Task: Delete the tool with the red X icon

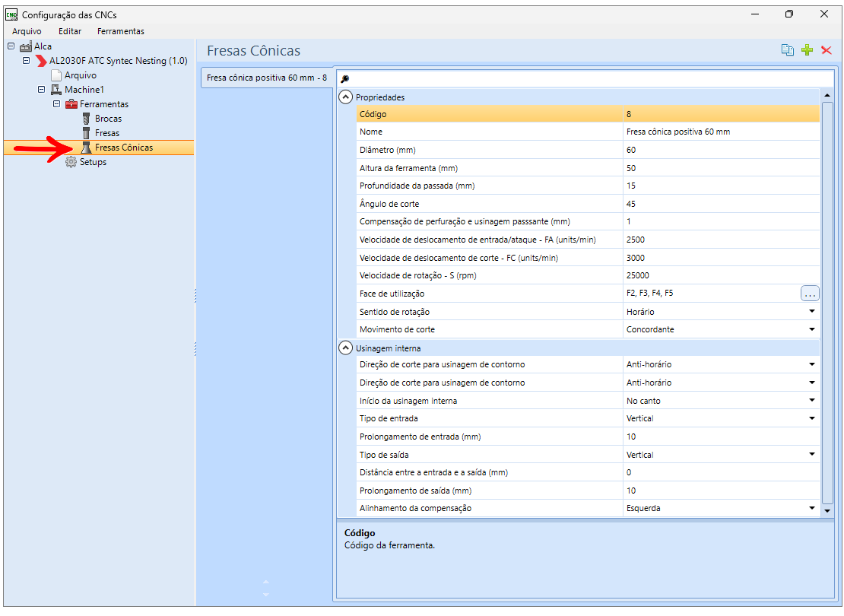Action: [827, 50]
